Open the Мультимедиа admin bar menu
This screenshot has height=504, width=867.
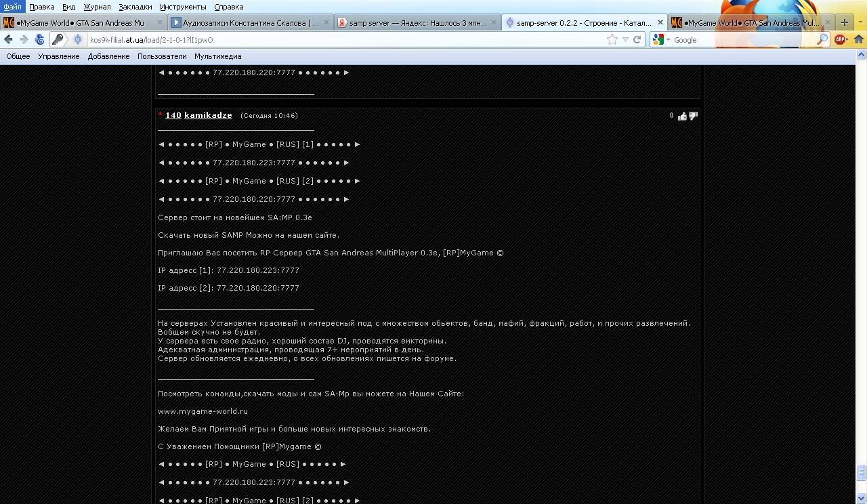point(217,56)
